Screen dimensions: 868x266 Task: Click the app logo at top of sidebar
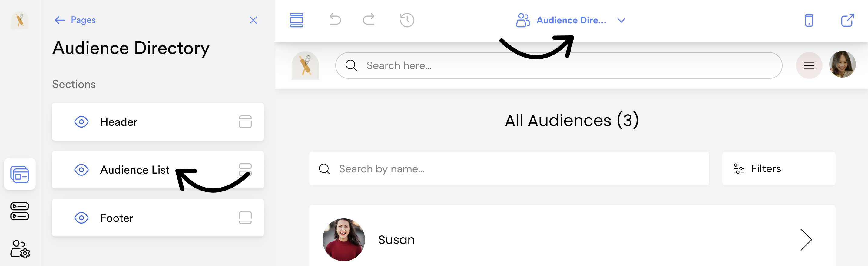(x=20, y=20)
